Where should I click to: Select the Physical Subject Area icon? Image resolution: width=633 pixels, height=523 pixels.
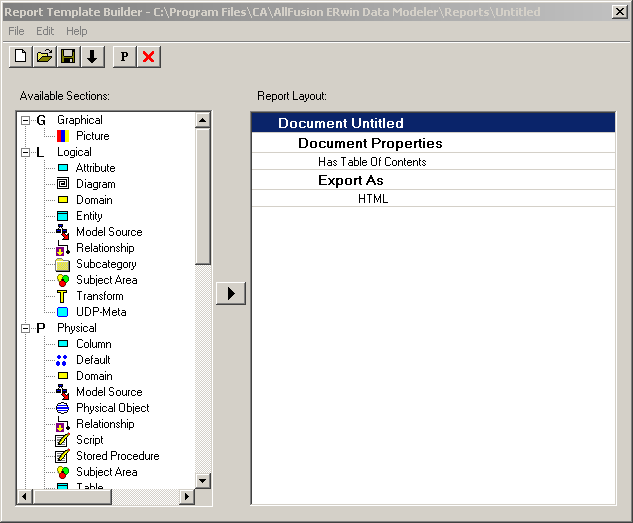(63, 472)
